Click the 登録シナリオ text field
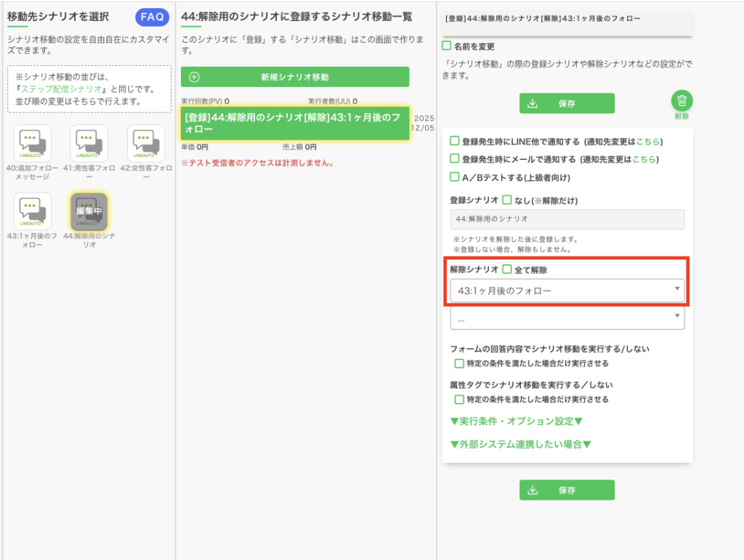Screen dimensions: 744x560 [567, 219]
